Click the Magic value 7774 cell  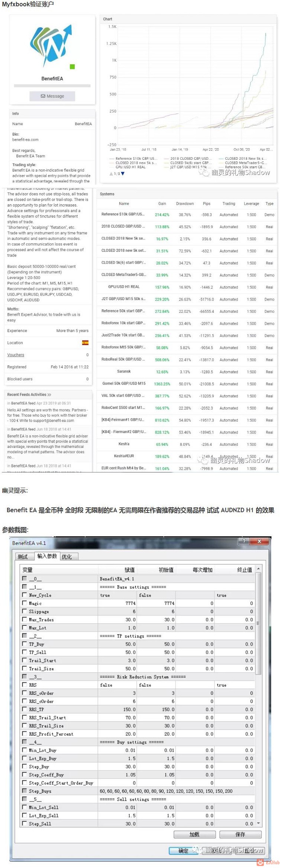point(118,603)
